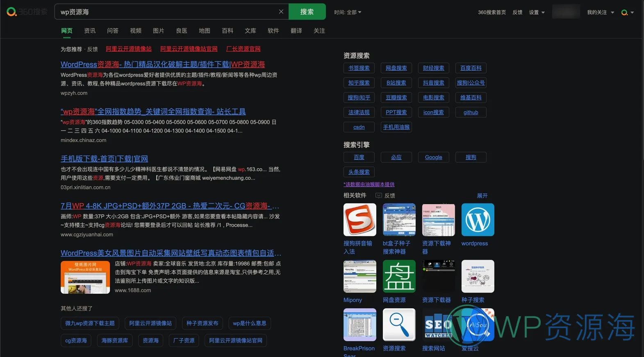Open the WordPress资源海 first result link
This screenshot has height=357, width=644.
[x=163, y=64]
